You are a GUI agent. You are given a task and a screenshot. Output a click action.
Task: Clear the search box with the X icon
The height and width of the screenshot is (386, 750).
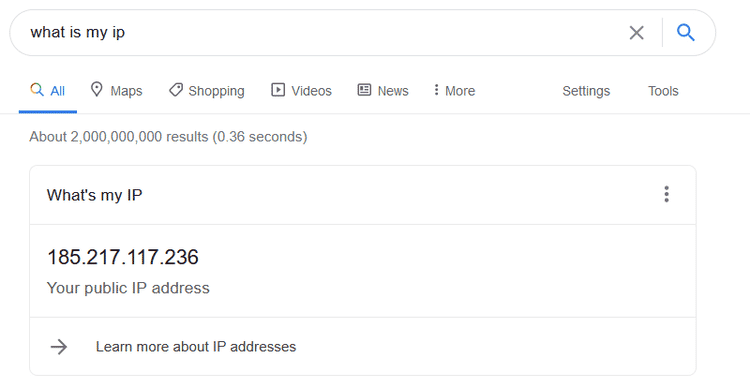click(637, 33)
